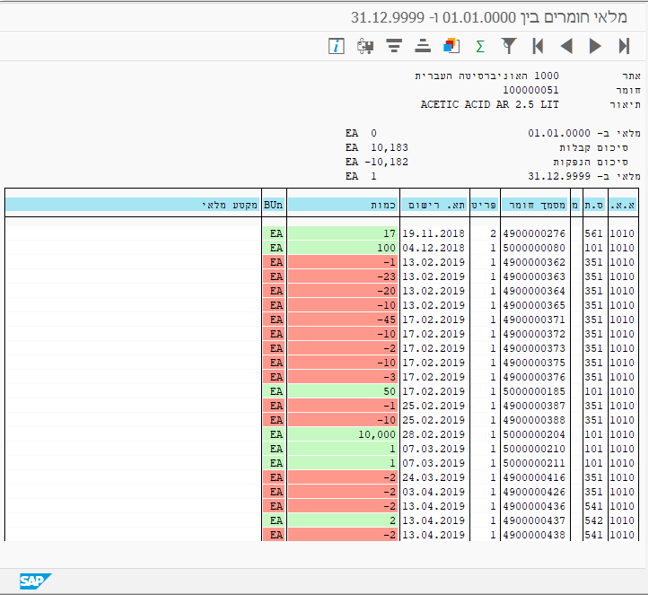Click movement type 561 in first row

(594, 233)
